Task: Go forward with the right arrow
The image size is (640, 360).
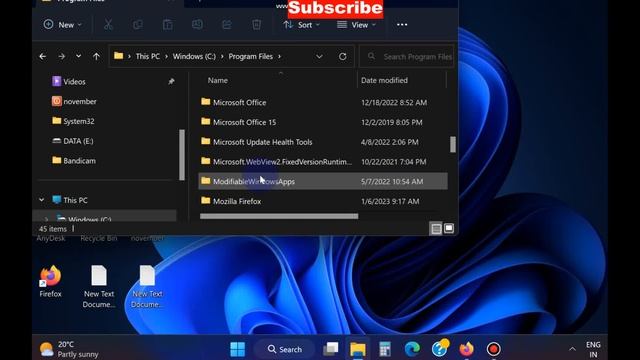Action: pyautogui.click(x=62, y=56)
